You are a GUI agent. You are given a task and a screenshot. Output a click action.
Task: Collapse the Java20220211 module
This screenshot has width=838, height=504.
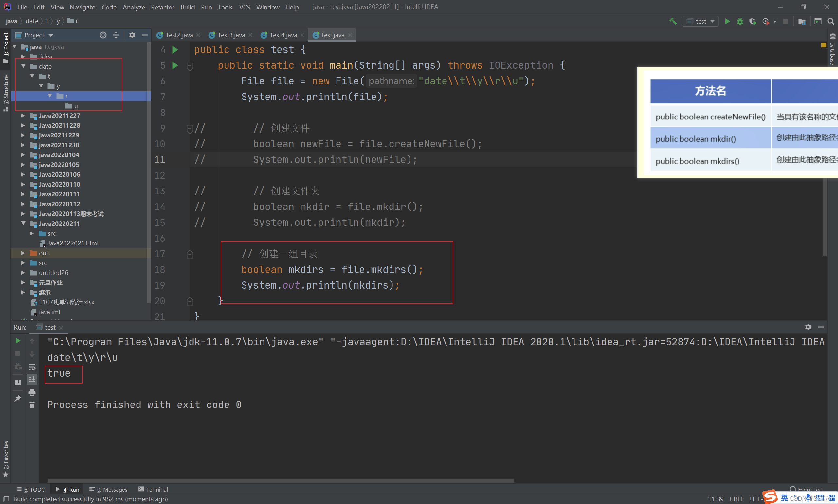[24, 224]
